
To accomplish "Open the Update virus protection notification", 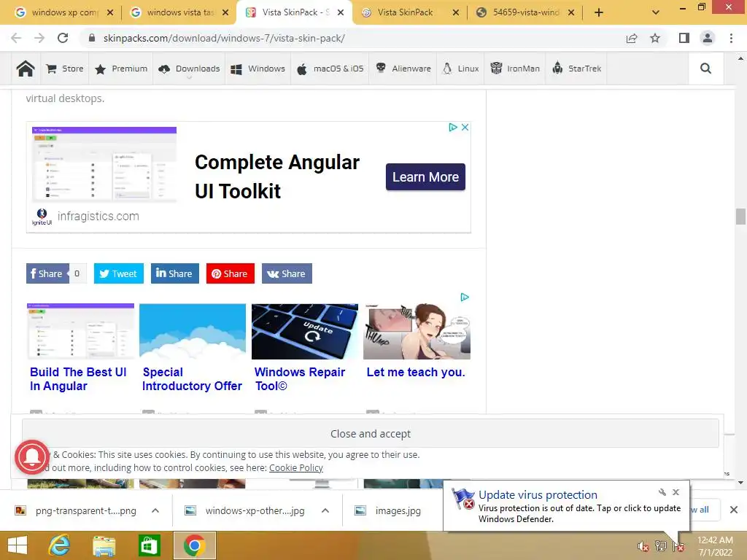I will tap(566, 506).
